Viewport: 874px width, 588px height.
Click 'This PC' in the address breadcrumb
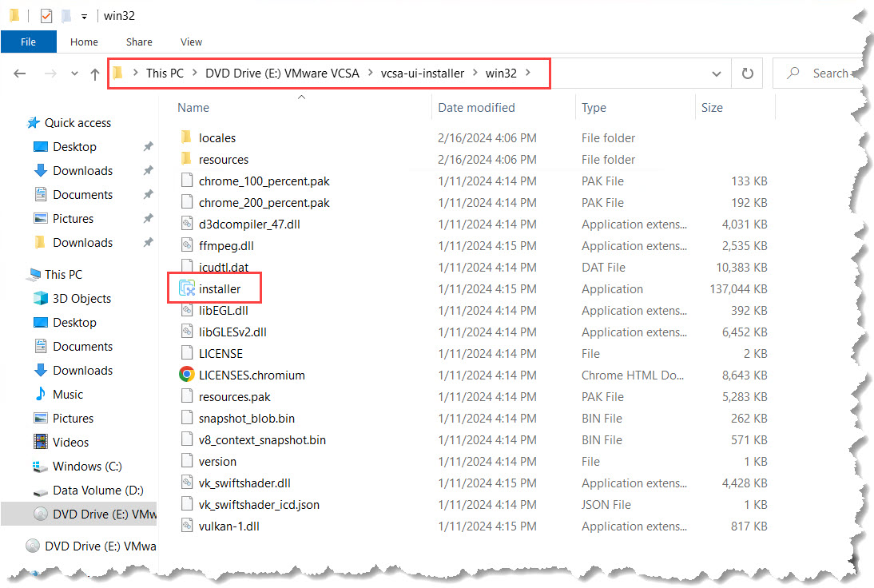[x=165, y=73]
